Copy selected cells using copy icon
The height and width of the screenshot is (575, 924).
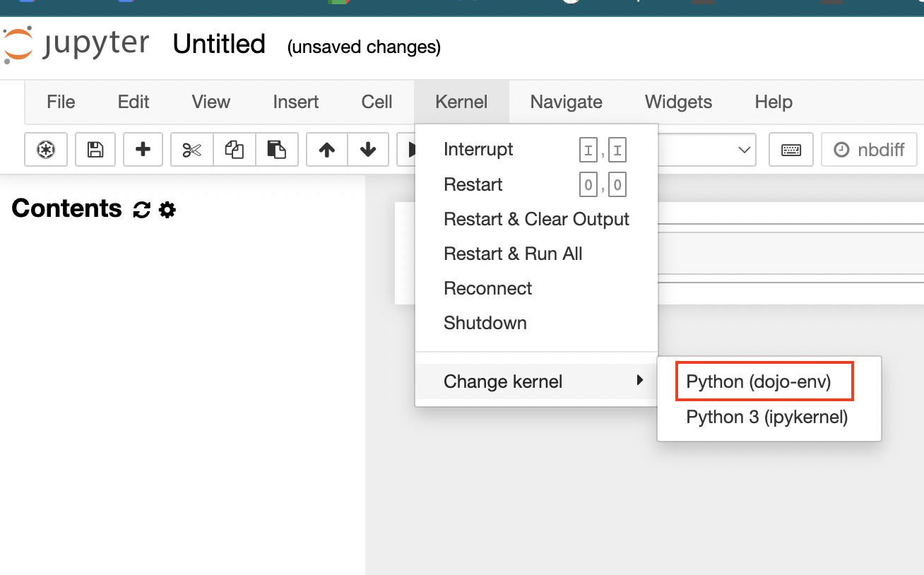(234, 150)
